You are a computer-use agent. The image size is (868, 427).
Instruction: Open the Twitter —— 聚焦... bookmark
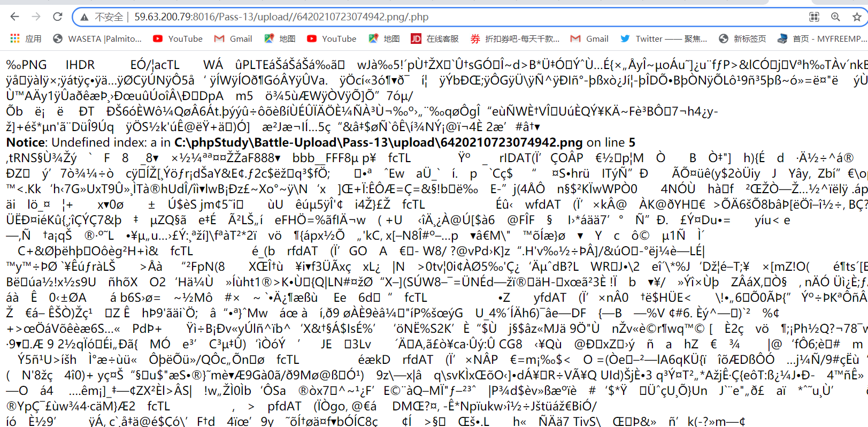664,39
